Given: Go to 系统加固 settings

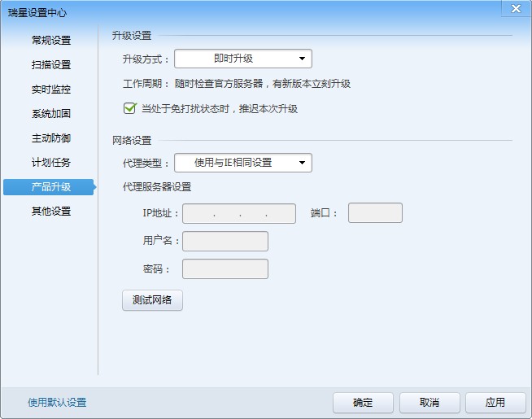Looking at the screenshot, I should tap(51, 114).
